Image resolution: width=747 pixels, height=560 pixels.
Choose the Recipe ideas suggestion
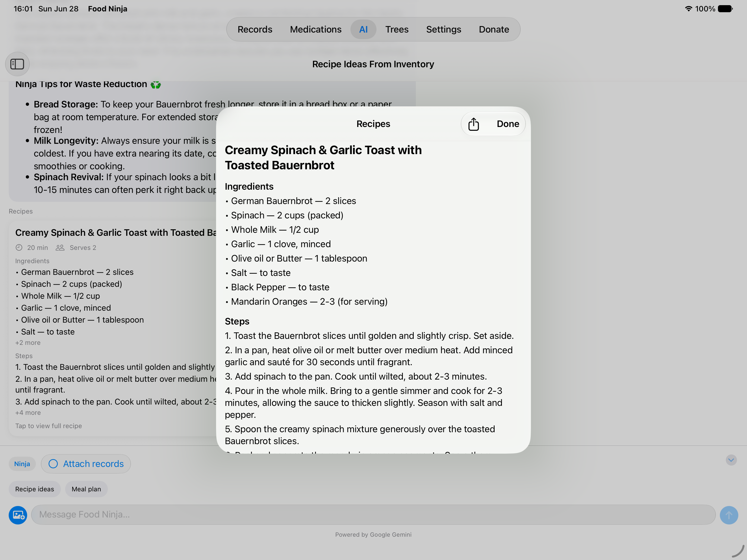click(x=34, y=489)
